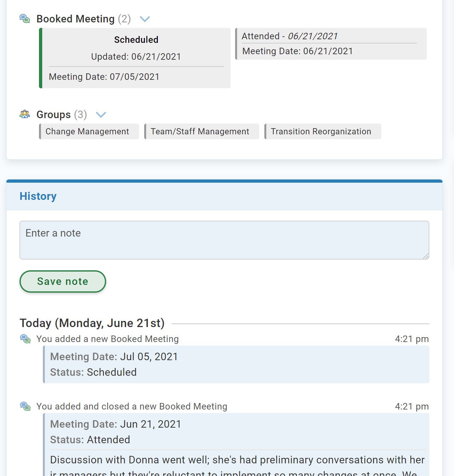Click the Groups section people icon
454x476 pixels.
point(25,114)
